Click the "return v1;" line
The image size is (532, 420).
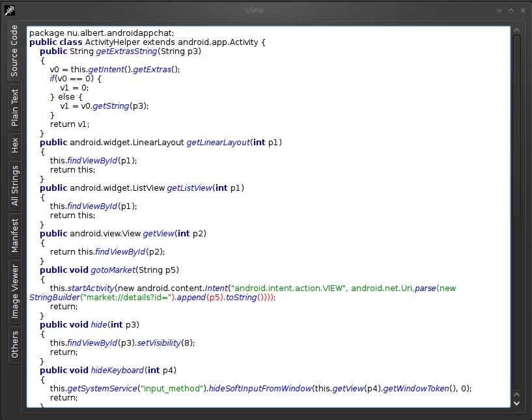pos(70,124)
